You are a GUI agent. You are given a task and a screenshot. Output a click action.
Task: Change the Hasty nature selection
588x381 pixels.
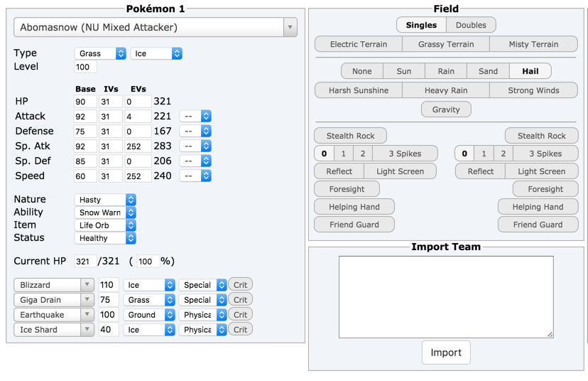pyautogui.click(x=105, y=200)
